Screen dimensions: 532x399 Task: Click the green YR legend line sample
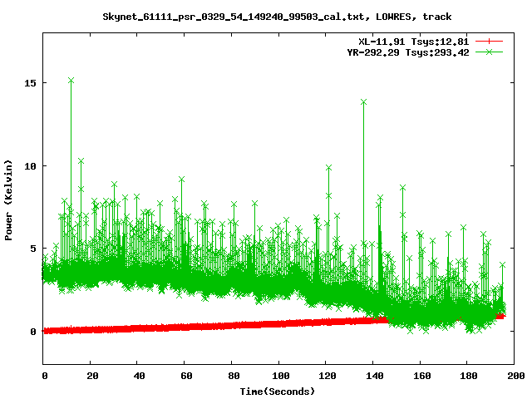(490, 52)
